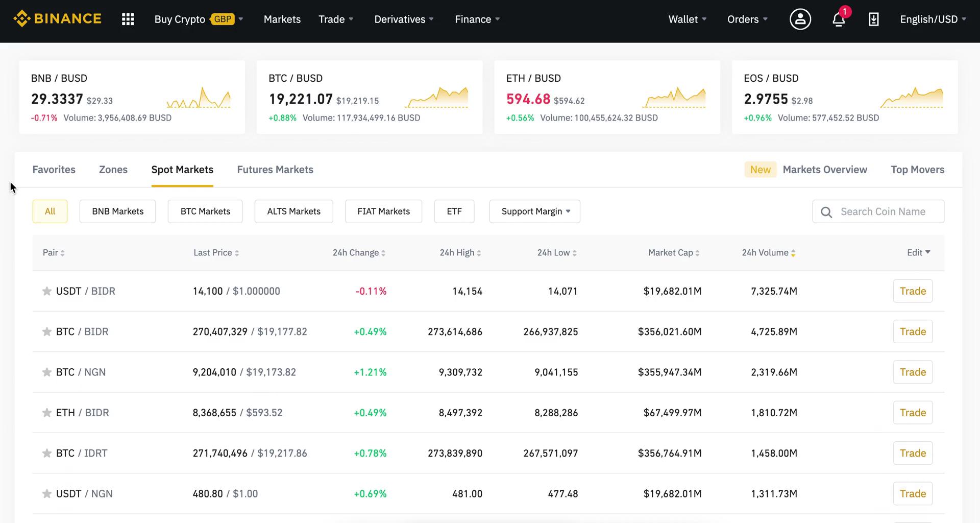Switch to the Zones tab
The width and height of the screenshot is (980, 523).
click(113, 170)
